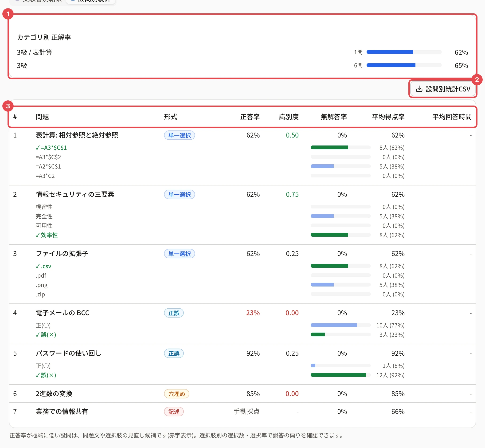Click the 記述 format badge

point(174,412)
